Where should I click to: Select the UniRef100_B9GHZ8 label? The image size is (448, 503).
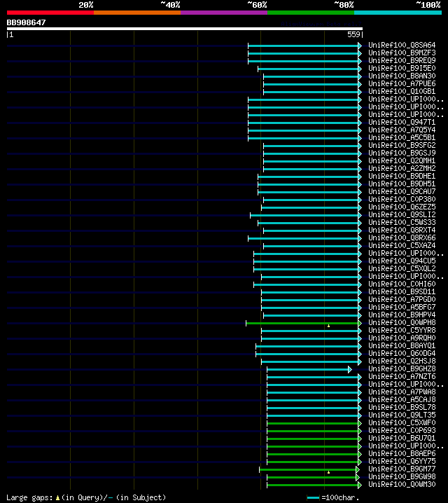[402, 368]
